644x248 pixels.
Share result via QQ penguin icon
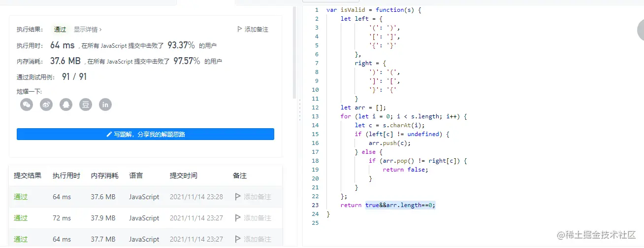[x=66, y=105]
